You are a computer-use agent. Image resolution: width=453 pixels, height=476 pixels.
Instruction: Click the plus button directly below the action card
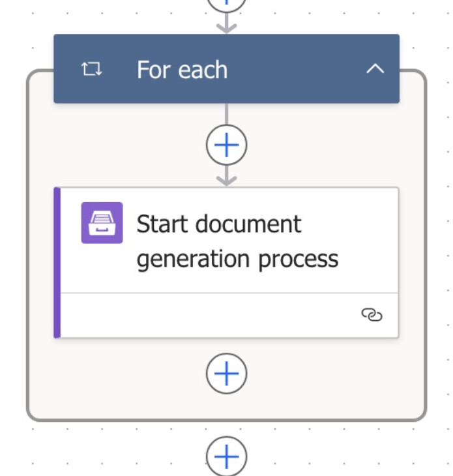point(226,374)
